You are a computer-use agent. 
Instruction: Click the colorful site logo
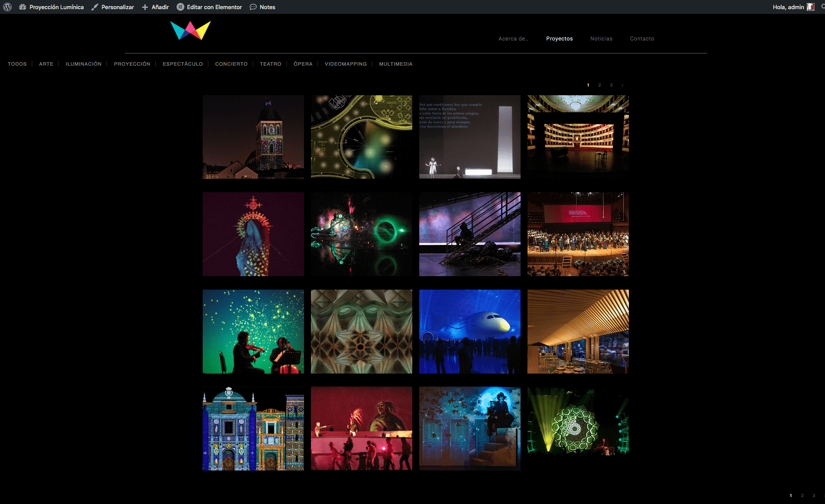pyautogui.click(x=190, y=30)
